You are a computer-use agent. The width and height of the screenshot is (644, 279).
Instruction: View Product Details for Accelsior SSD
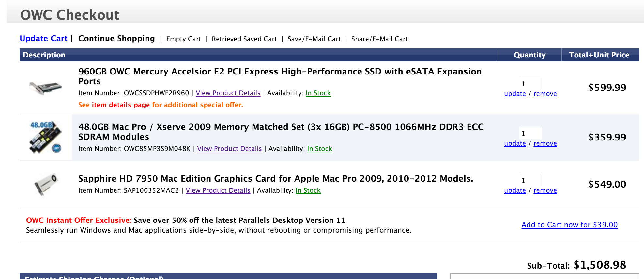[228, 93]
